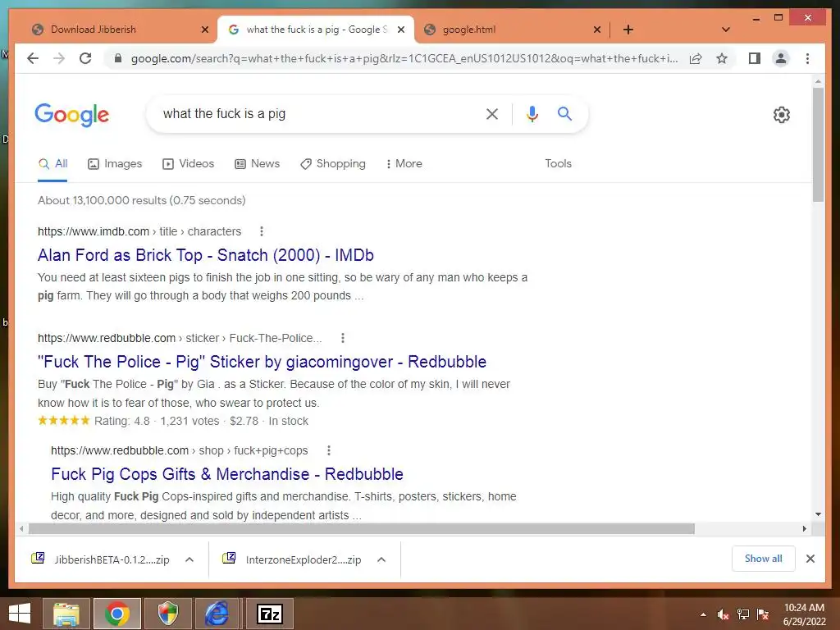
Task: Open the tab search dropdown
Action: [726, 30]
